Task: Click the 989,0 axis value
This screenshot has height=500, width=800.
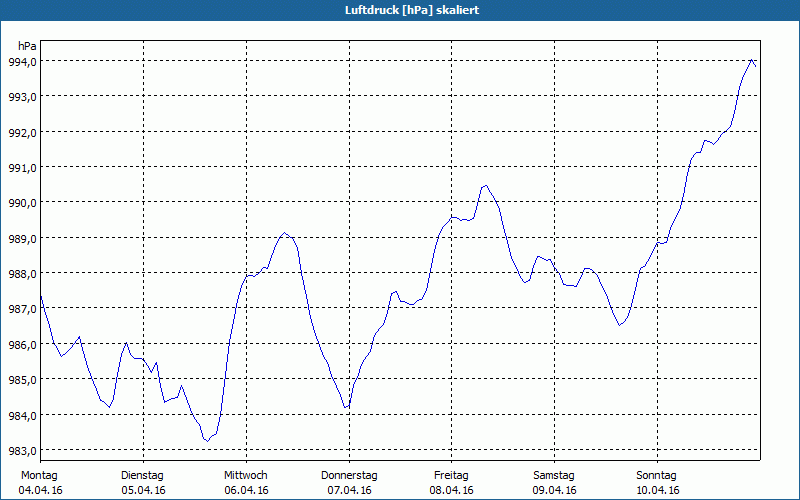Action: pyautogui.click(x=22, y=238)
